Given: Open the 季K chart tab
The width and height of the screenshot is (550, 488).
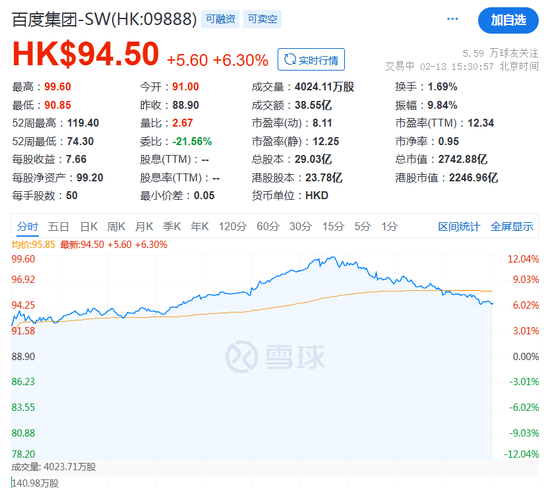Looking at the screenshot, I should click(x=172, y=227).
